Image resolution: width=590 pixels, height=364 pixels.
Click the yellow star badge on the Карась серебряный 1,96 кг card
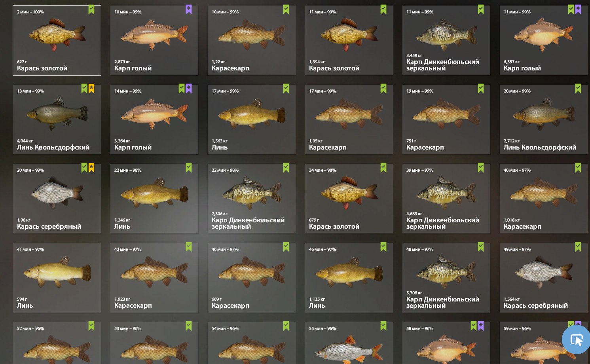91,168
